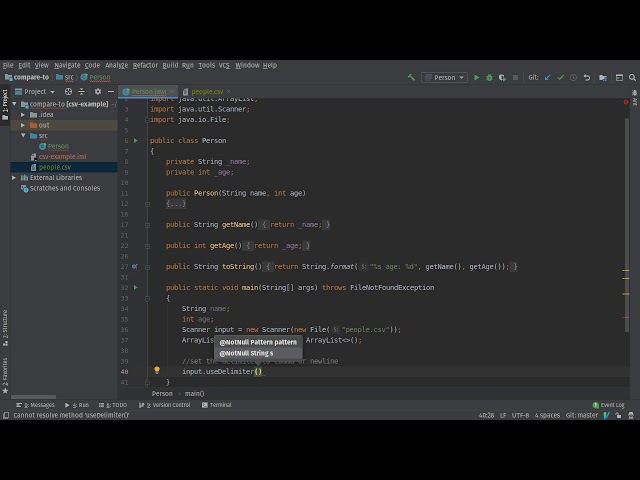
Task: Click the inspector hector icon in the status bar
Action: (631, 416)
